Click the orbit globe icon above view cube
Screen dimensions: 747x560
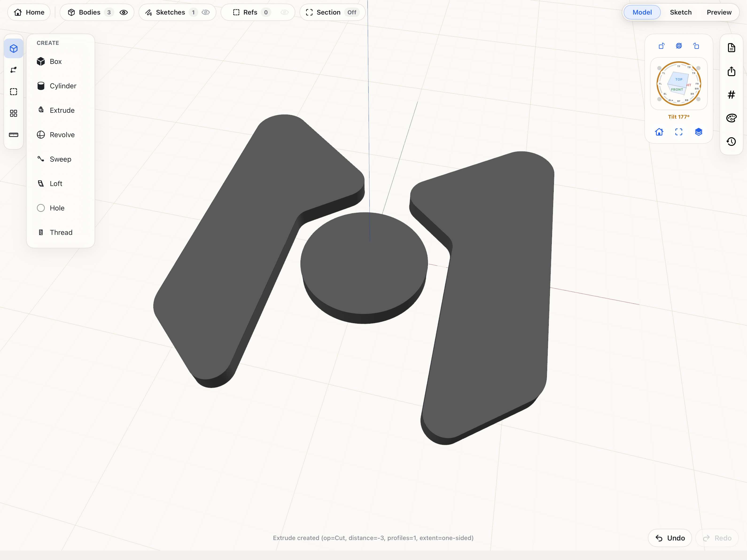tap(679, 46)
